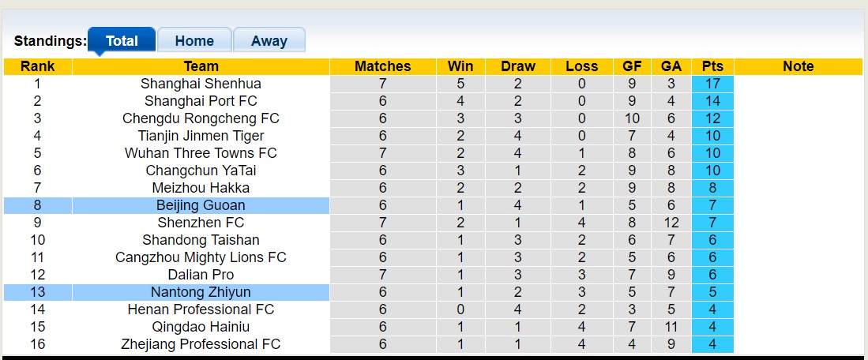Click the Rank column header

point(37,66)
